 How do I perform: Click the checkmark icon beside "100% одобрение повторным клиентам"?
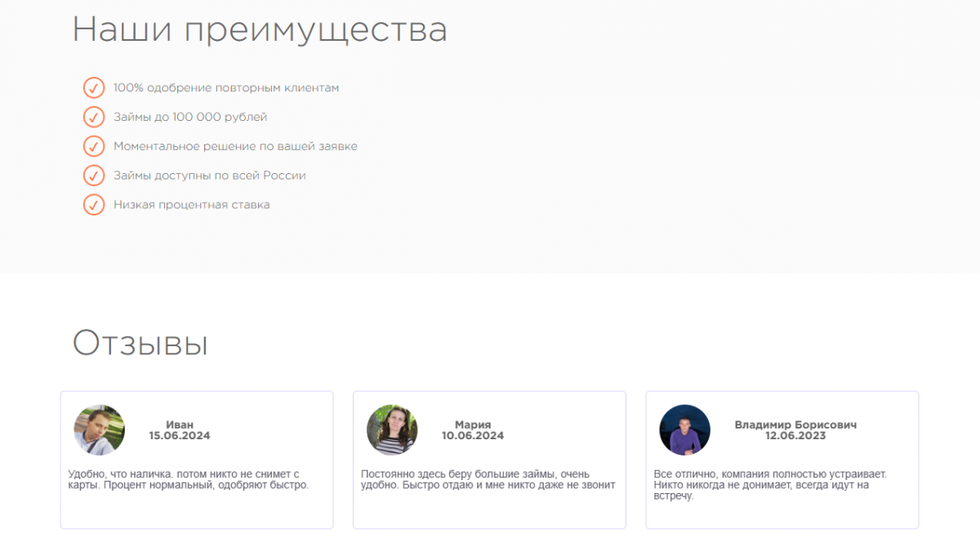coord(94,88)
